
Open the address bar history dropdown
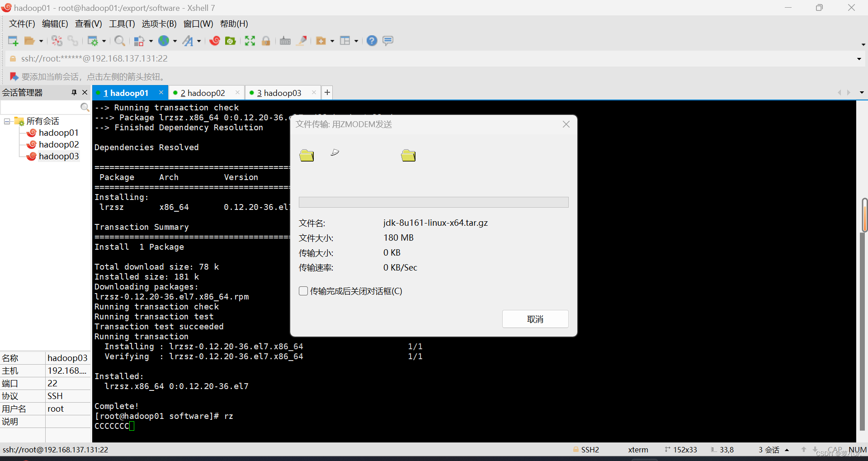pos(859,59)
